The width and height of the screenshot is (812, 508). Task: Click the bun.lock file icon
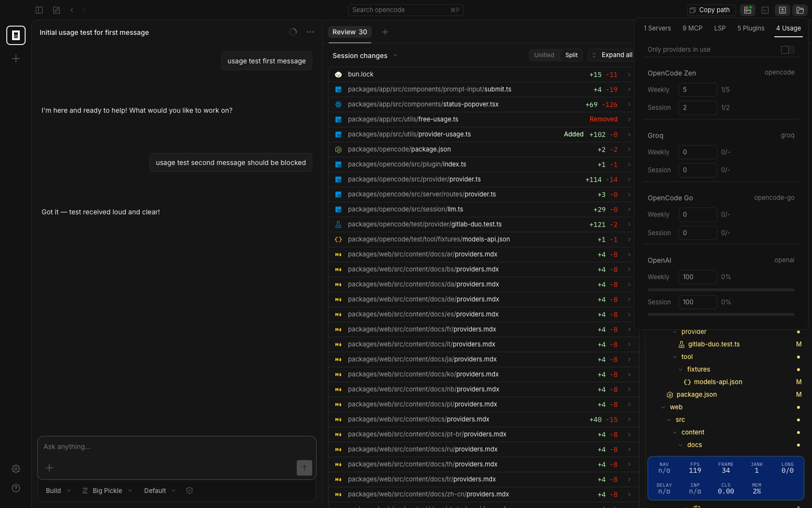(x=338, y=75)
